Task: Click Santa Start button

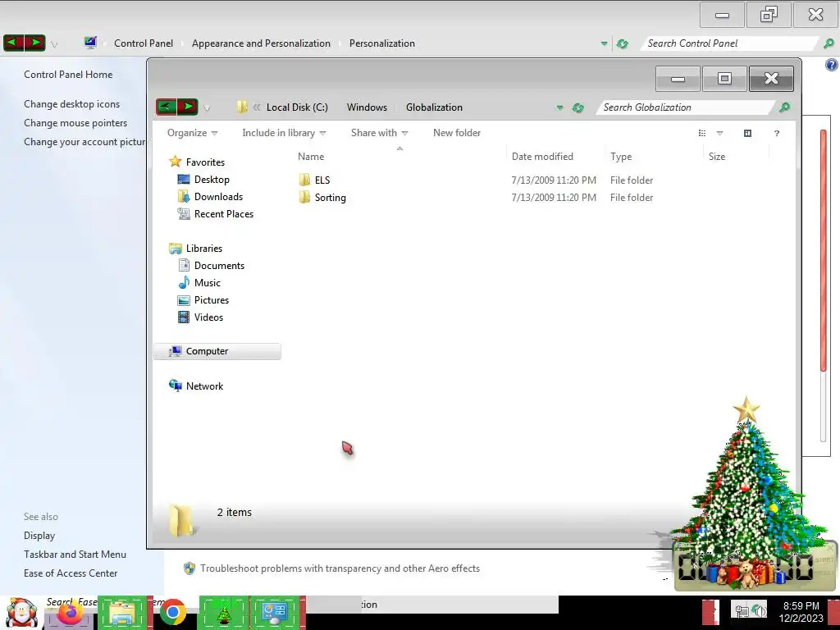Action: click(21, 613)
